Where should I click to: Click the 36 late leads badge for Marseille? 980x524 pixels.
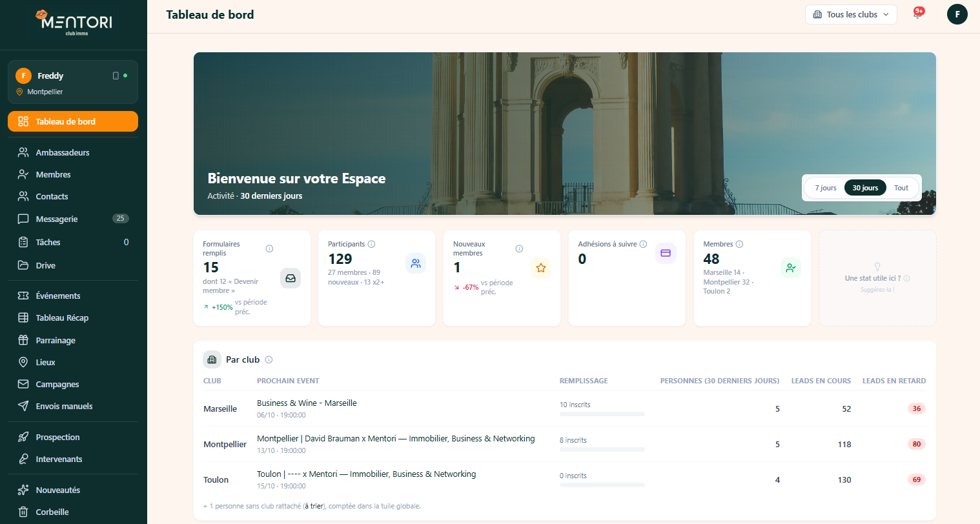pyautogui.click(x=916, y=408)
